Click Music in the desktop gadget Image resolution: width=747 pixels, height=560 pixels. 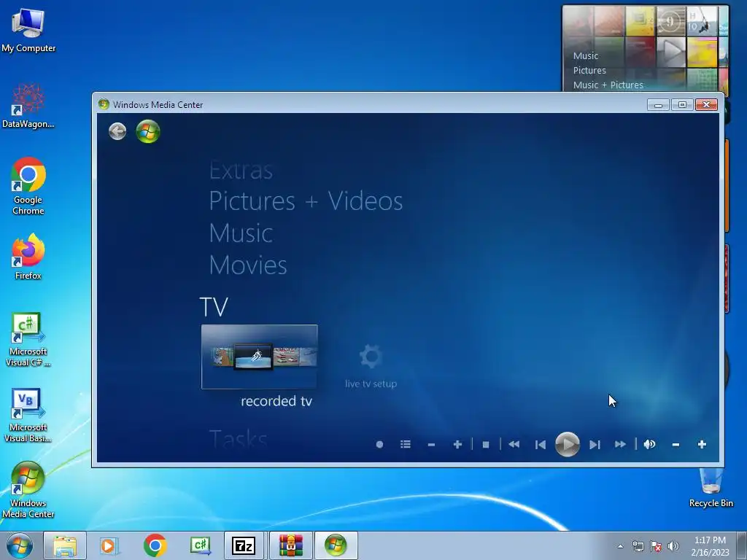[586, 55]
